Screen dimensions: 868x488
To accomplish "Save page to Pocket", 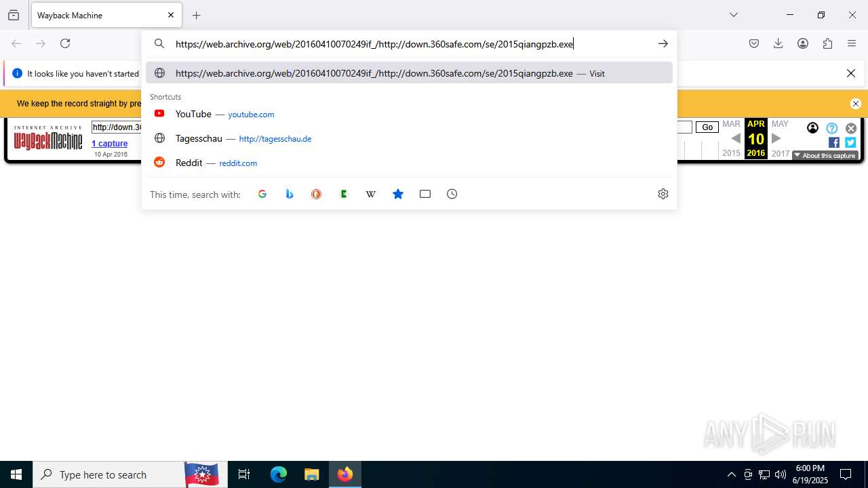I will click(x=754, y=43).
